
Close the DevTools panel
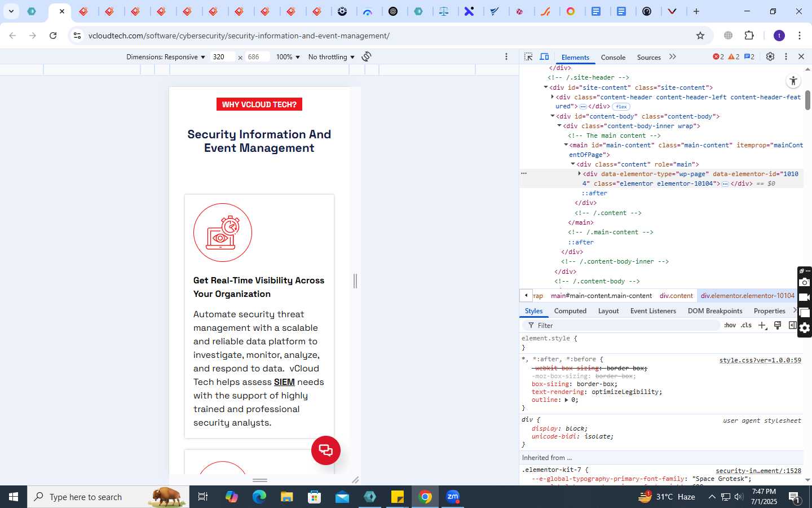tap(801, 56)
